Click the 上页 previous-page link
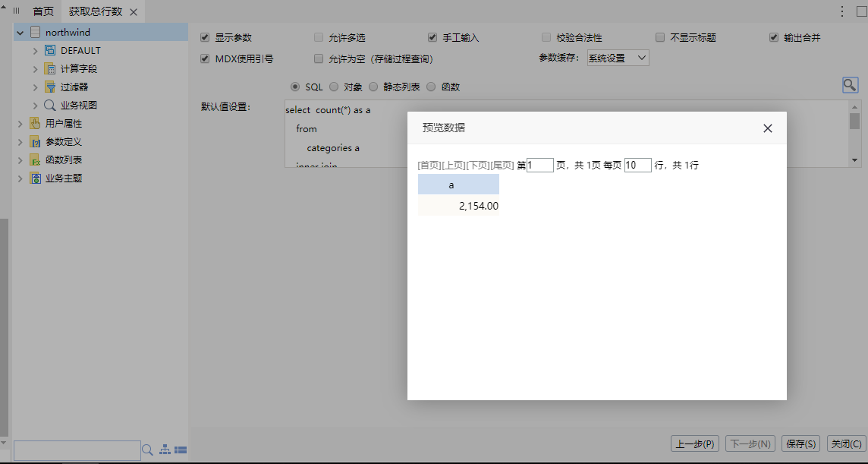This screenshot has width=868, height=464. 454,166
